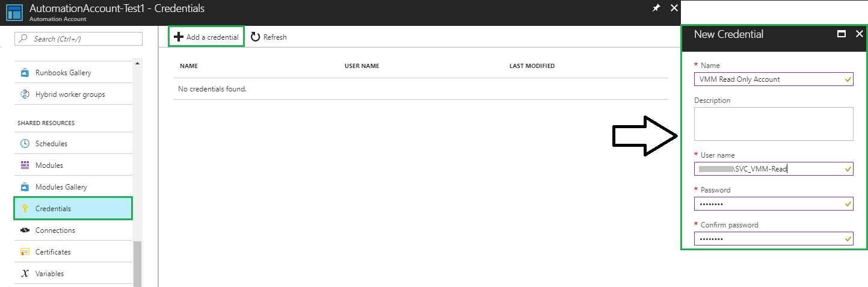Image resolution: width=868 pixels, height=287 pixels.
Task: Sort by LAST MODIFIED column header
Action: (x=532, y=66)
